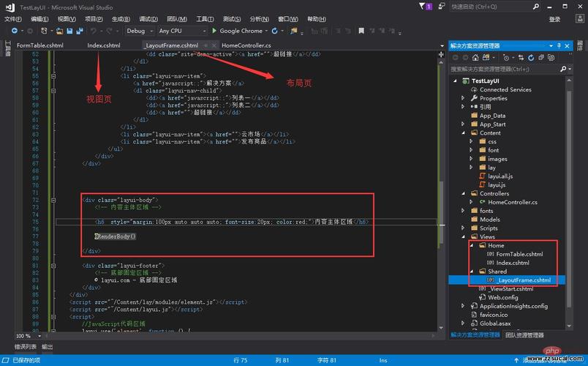Click the editor split window handle icon

point(441,54)
